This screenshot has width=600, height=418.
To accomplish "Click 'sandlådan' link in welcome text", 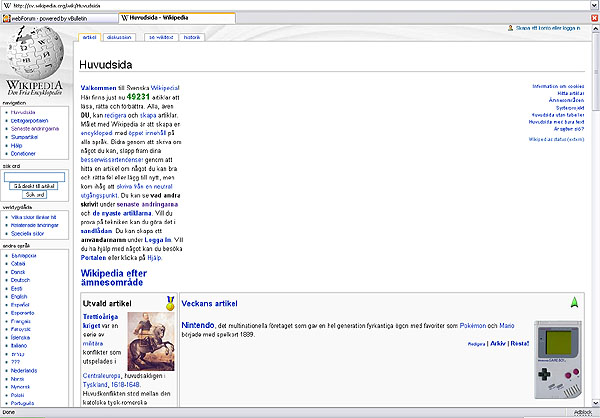I will point(96,231).
